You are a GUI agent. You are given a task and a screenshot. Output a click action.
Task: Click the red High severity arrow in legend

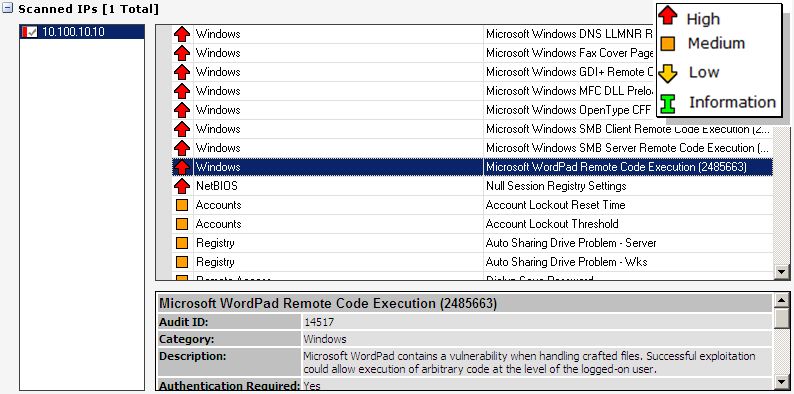668,15
